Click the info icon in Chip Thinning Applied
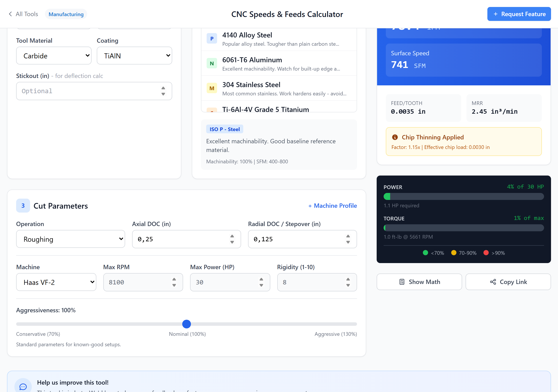The width and height of the screenshot is (558, 392). pyautogui.click(x=395, y=137)
